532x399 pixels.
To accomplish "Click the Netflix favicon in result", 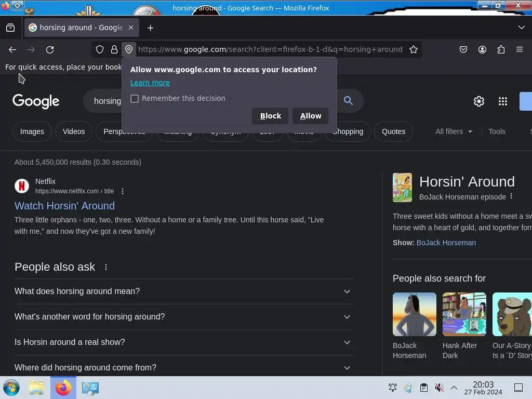I will tap(22, 186).
